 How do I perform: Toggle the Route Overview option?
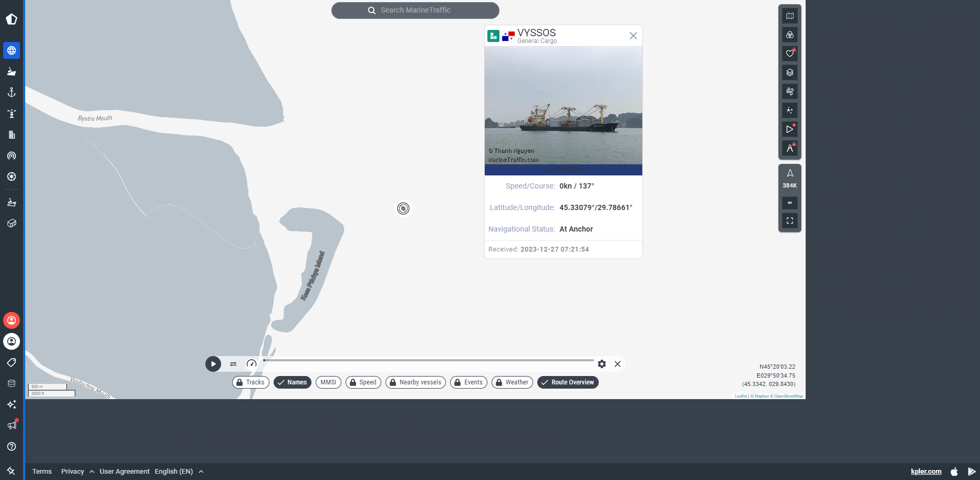click(568, 382)
